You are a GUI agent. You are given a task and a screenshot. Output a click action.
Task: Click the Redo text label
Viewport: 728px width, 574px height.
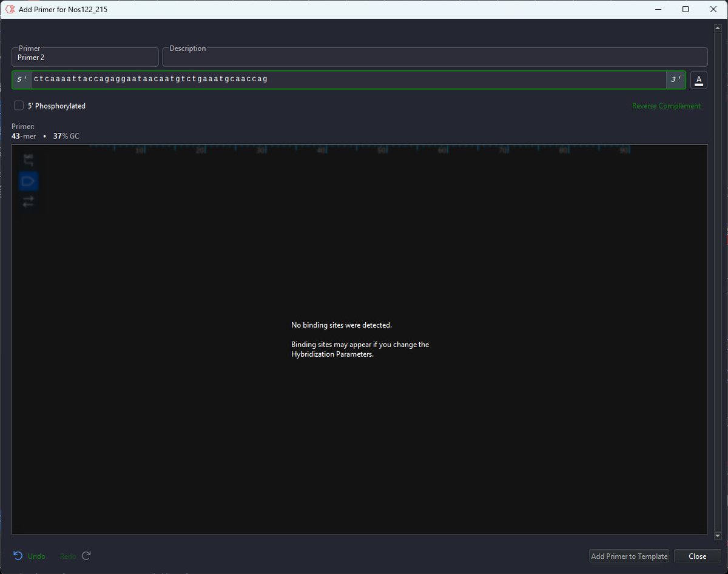(68, 556)
